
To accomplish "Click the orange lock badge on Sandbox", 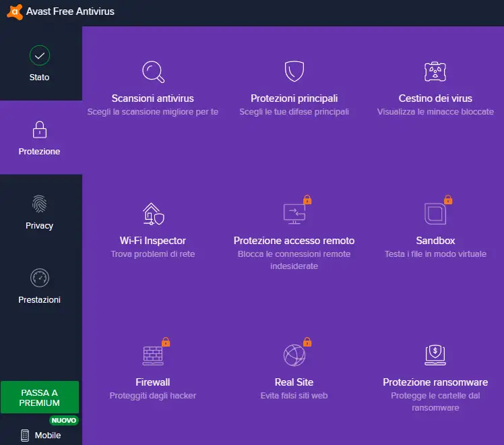I will [x=448, y=200].
